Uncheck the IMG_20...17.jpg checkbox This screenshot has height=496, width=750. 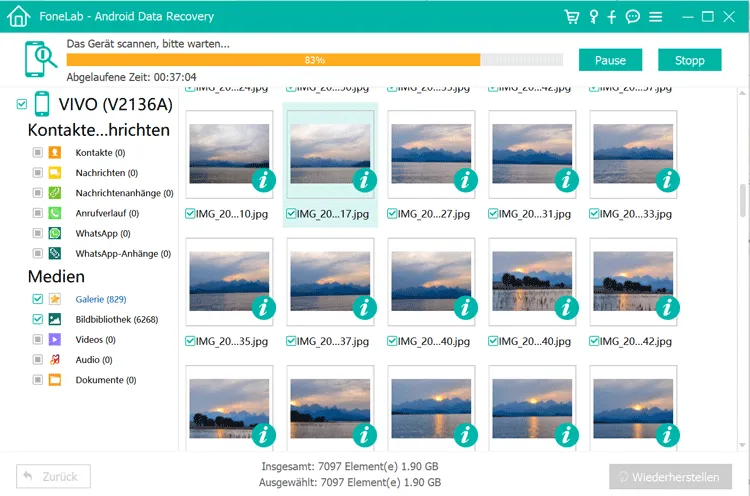pos(291,214)
